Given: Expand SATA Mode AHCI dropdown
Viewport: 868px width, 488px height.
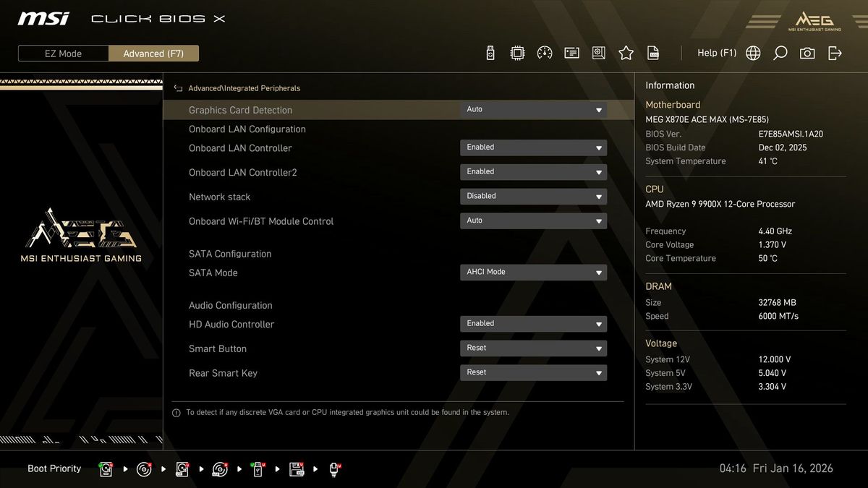Looking at the screenshot, I should point(533,273).
